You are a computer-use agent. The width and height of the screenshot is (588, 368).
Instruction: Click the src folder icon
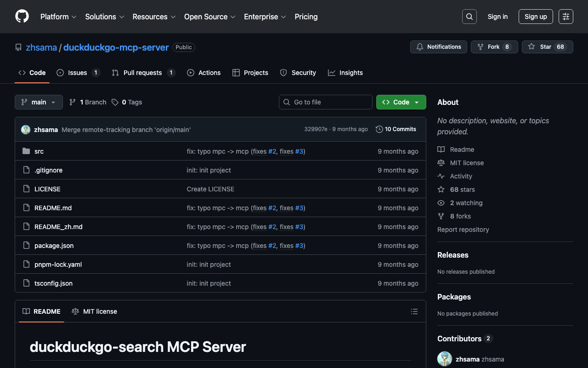tap(26, 151)
